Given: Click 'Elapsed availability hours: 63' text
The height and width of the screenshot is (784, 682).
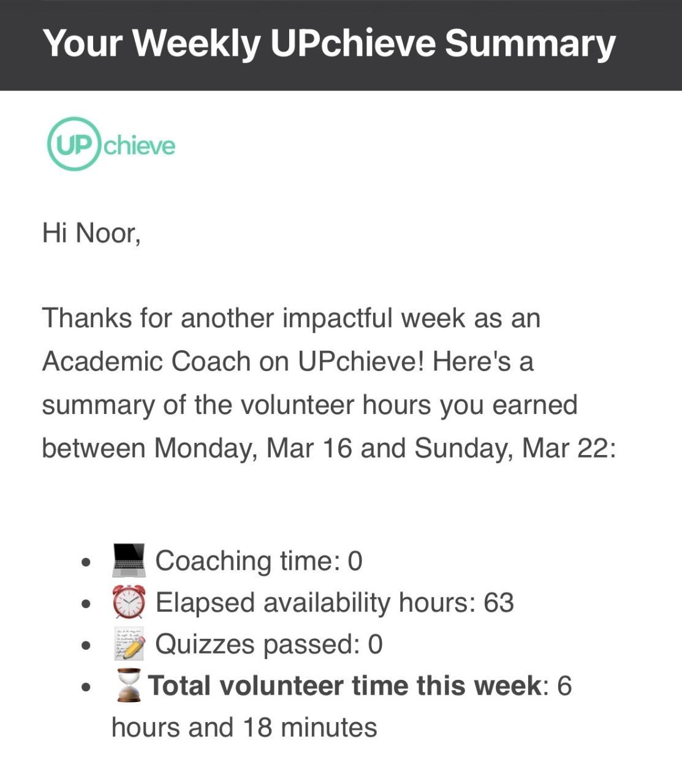Looking at the screenshot, I should pos(335,603).
